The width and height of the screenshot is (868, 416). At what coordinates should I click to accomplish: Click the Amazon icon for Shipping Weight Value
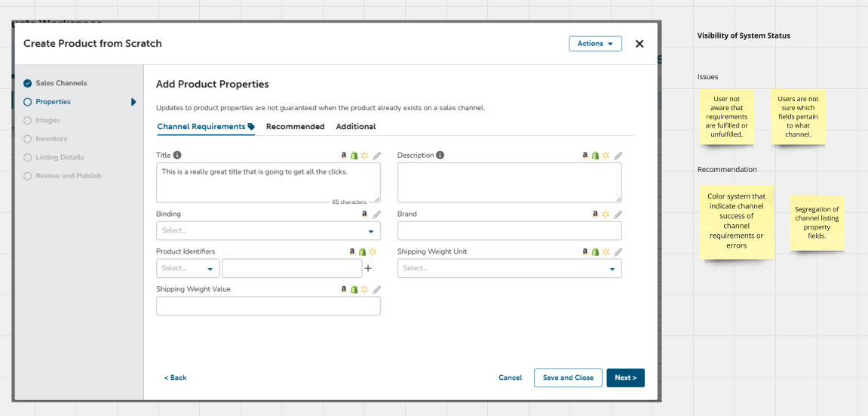coord(344,289)
